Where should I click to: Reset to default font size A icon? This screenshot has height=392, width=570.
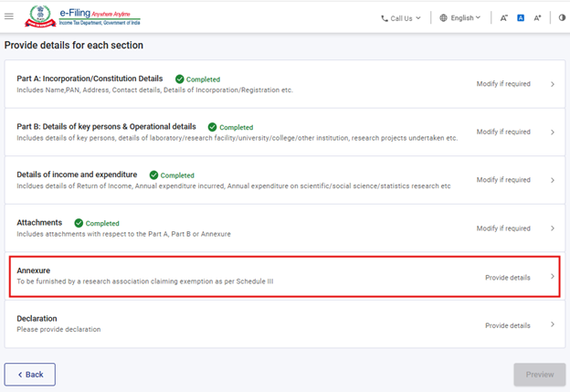coord(521,17)
